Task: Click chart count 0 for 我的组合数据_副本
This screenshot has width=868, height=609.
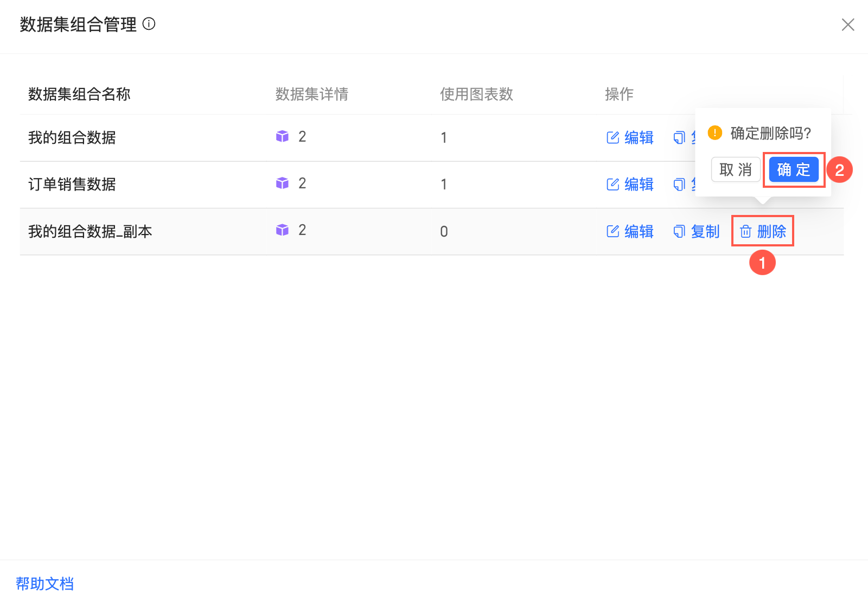Action: point(444,232)
